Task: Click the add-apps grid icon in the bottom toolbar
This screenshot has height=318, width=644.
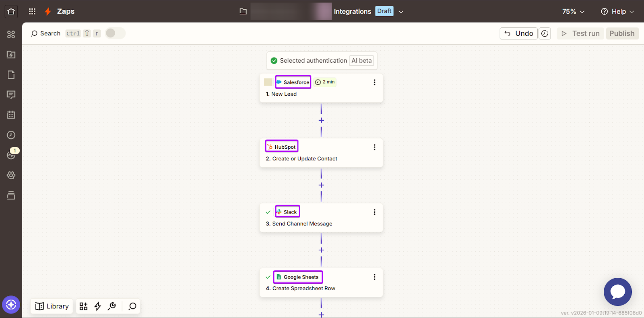Action: (x=83, y=306)
